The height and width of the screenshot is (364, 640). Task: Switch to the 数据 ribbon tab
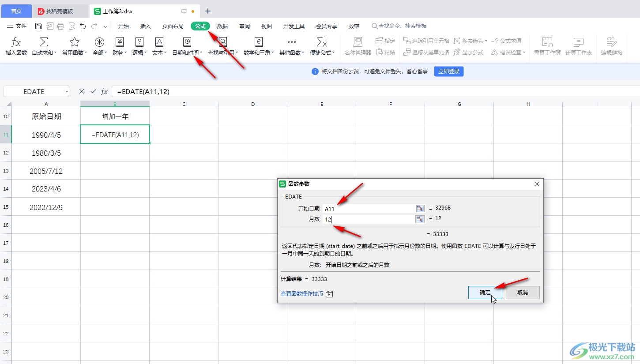coord(222,26)
